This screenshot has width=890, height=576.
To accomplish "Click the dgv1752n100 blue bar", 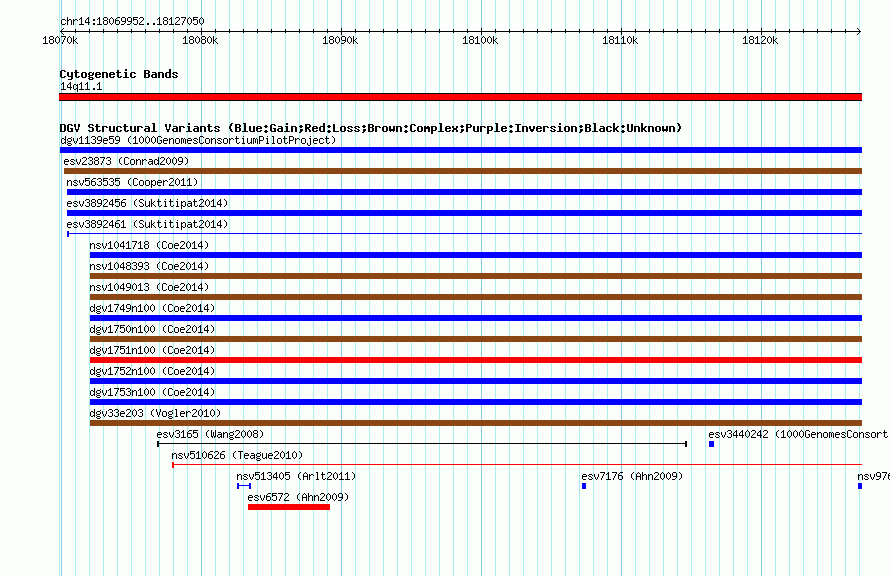I will 476,381.
